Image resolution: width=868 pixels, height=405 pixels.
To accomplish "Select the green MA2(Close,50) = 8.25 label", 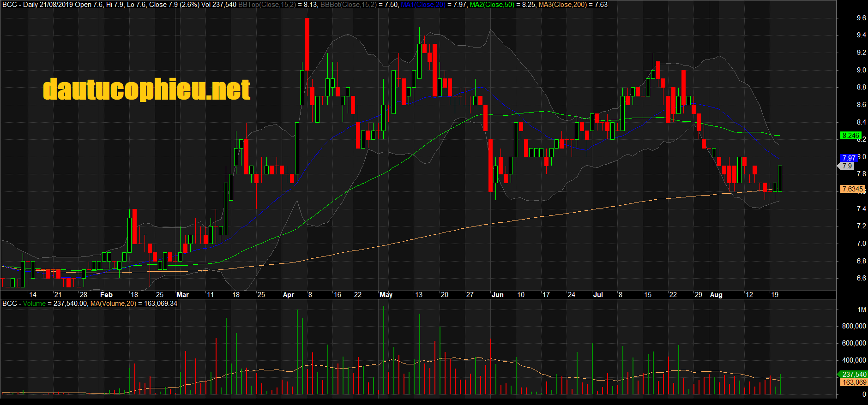I will [x=503, y=5].
